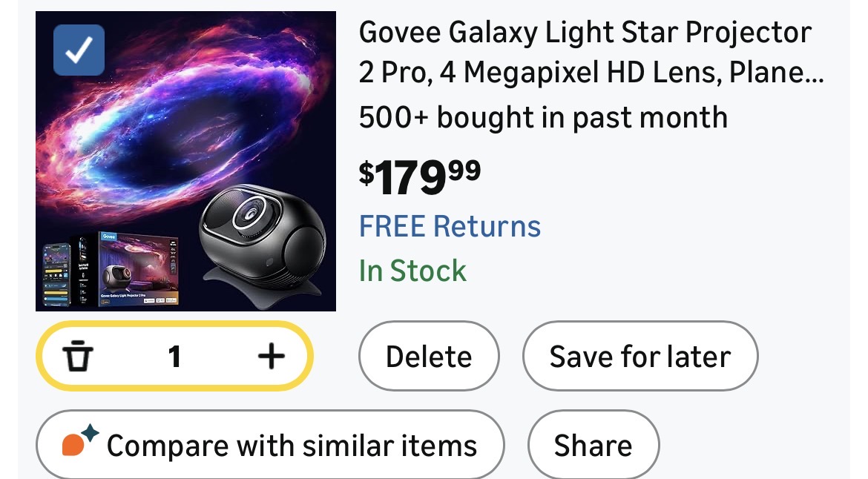Click the In Stock status text

pyautogui.click(x=412, y=271)
